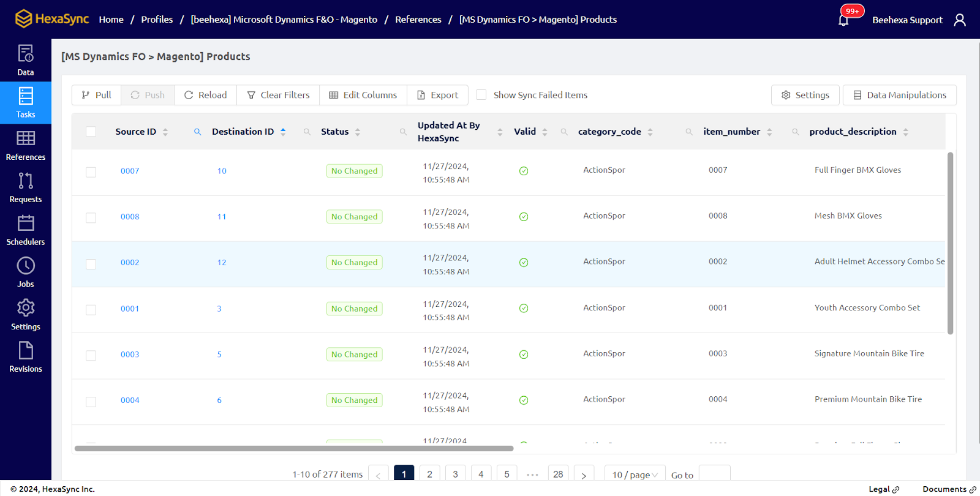Click valid check icon for row 0007
Viewport: 980px width, 496px height.
(524, 171)
